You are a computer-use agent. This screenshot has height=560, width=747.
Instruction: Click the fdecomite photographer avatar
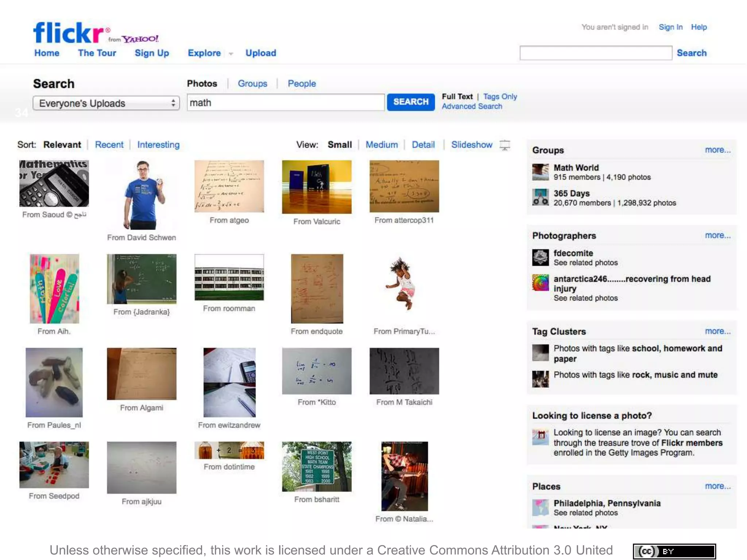coord(540,257)
